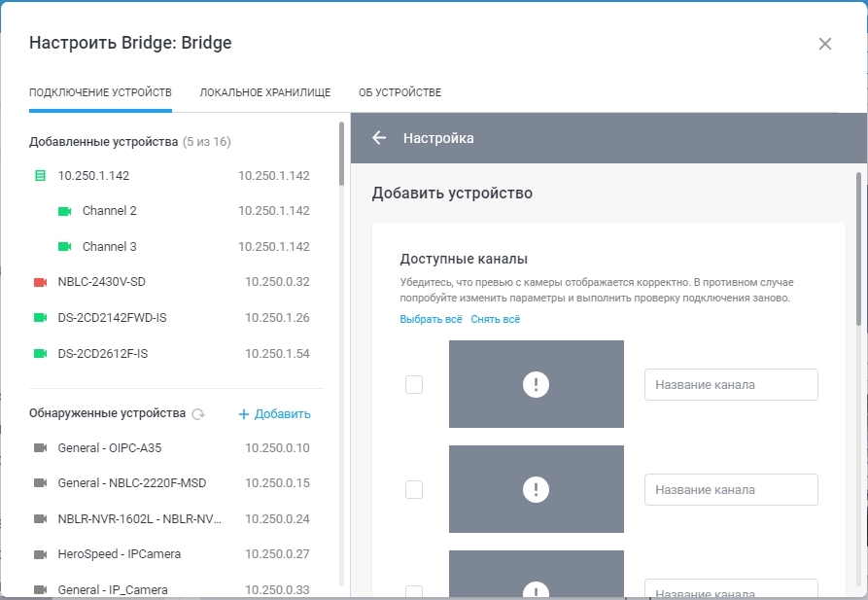Click the second channel preview thumbnail
The image size is (868, 600).
pos(537,489)
